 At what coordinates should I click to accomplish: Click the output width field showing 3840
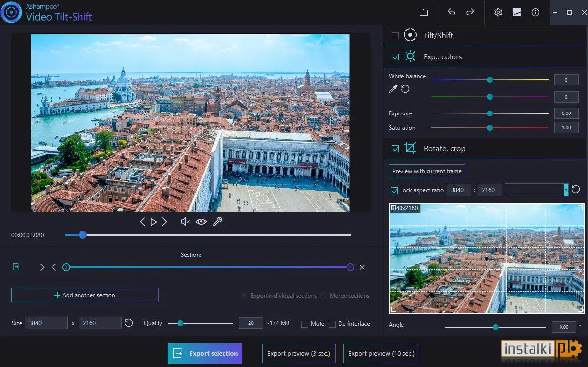(x=46, y=323)
